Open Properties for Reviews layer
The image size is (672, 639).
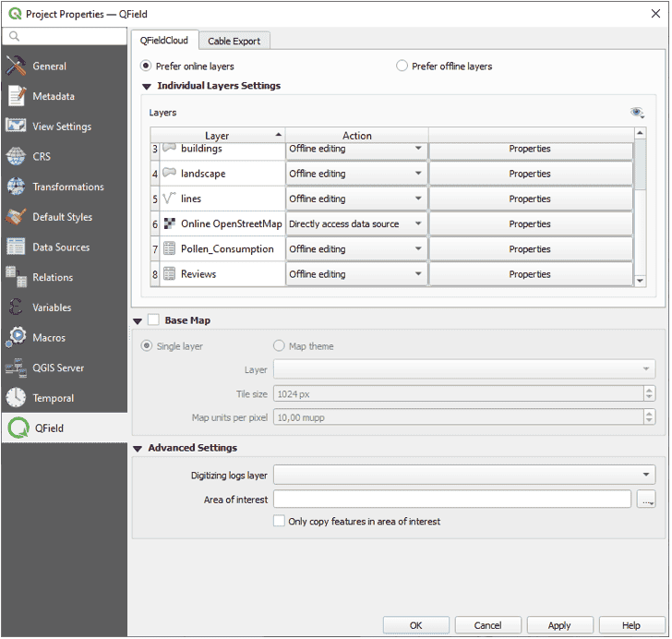point(531,273)
